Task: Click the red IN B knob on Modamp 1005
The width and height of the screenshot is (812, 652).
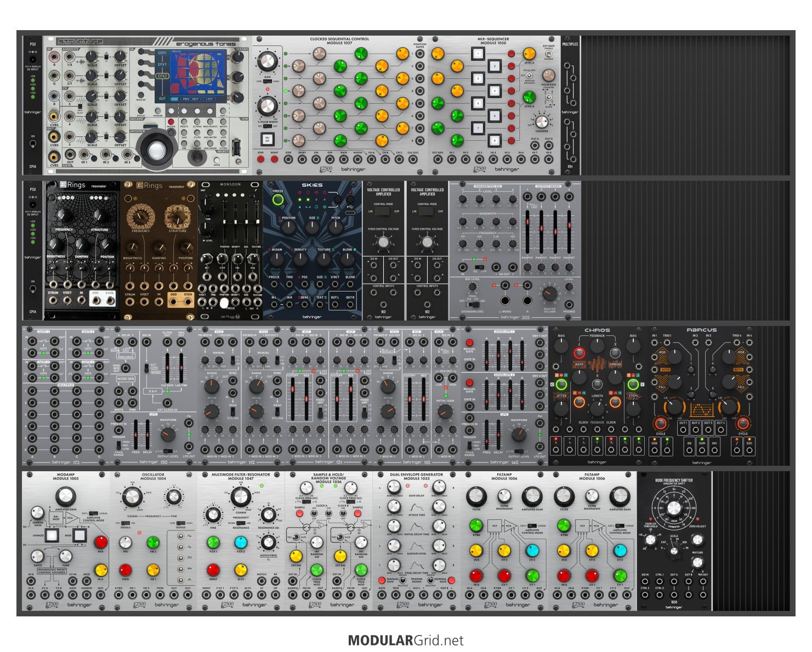Action: click(101, 542)
